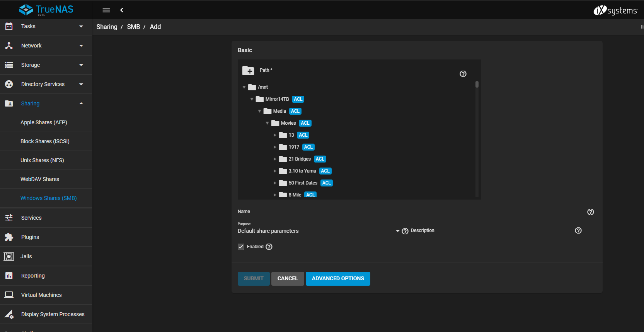The width and height of the screenshot is (644, 332).
Task: Toggle the hamburger side menu icon
Action: (x=106, y=10)
